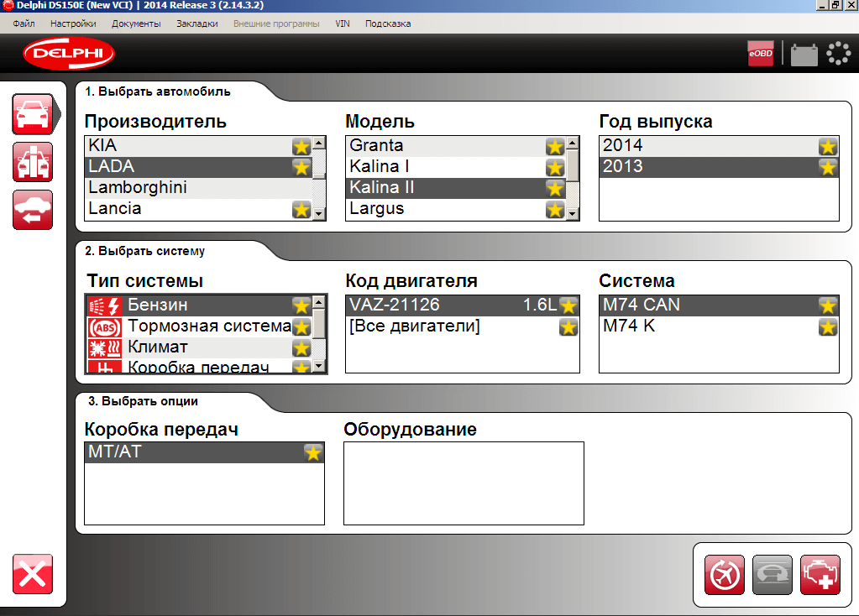859x616 pixels.
Task: Open the car selection sidebar icon
Action: (x=33, y=114)
